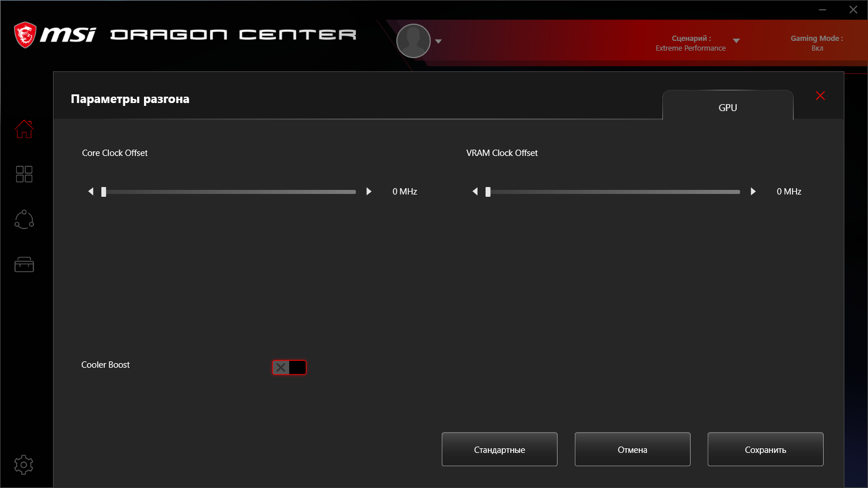The width and height of the screenshot is (868, 488).
Task: Minimize the Dragon Center window
Action: pos(822,10)
